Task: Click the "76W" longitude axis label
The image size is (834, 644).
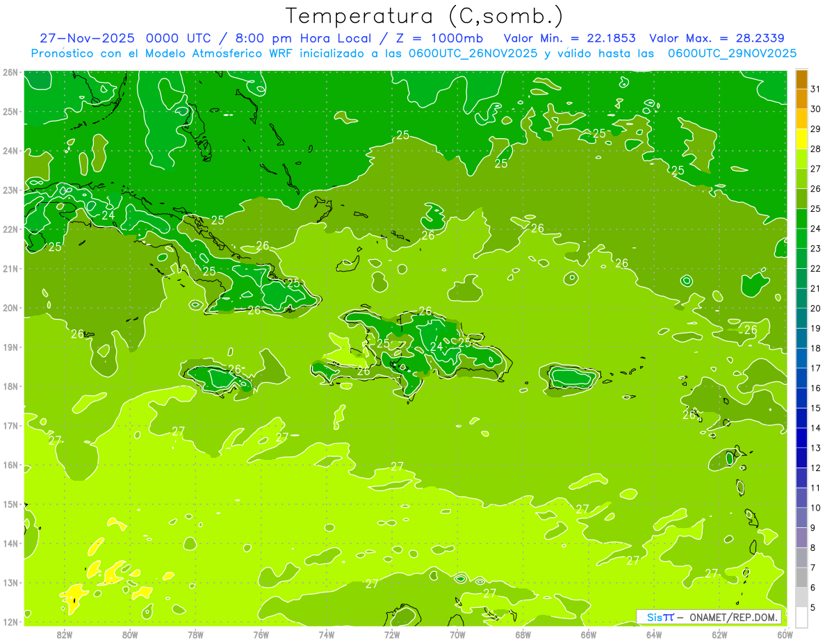Action: point(261,634)
